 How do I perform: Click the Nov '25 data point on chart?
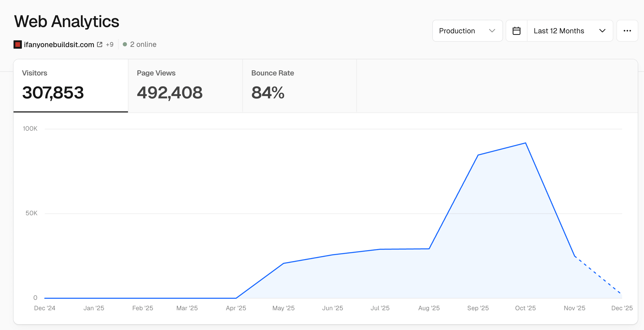(x=575, y=256)
